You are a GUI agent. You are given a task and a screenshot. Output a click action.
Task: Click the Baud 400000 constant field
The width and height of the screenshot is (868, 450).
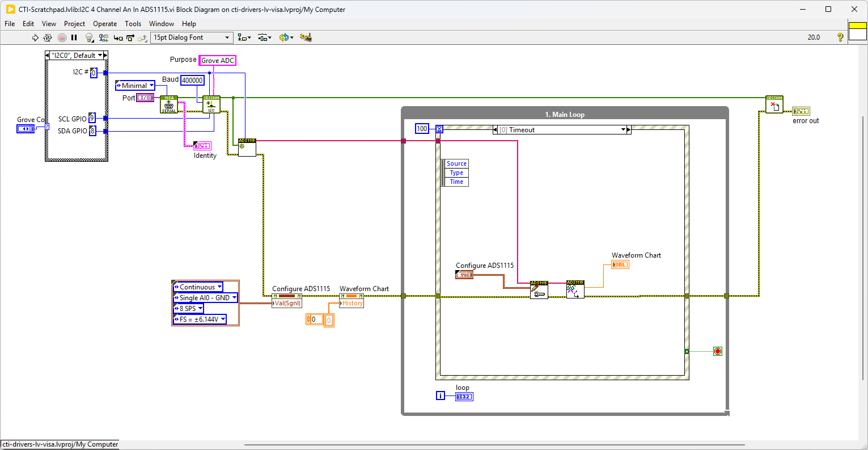(x=192, y=81)
